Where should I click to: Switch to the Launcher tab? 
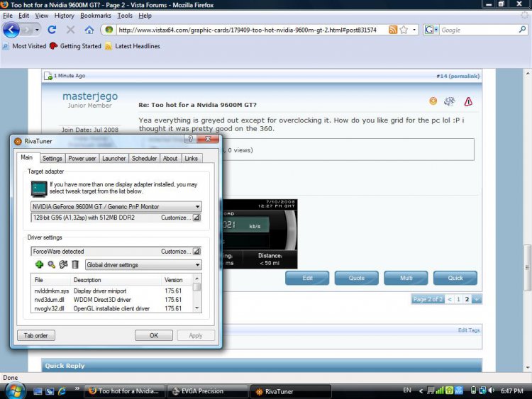click(x=114, y=158)
